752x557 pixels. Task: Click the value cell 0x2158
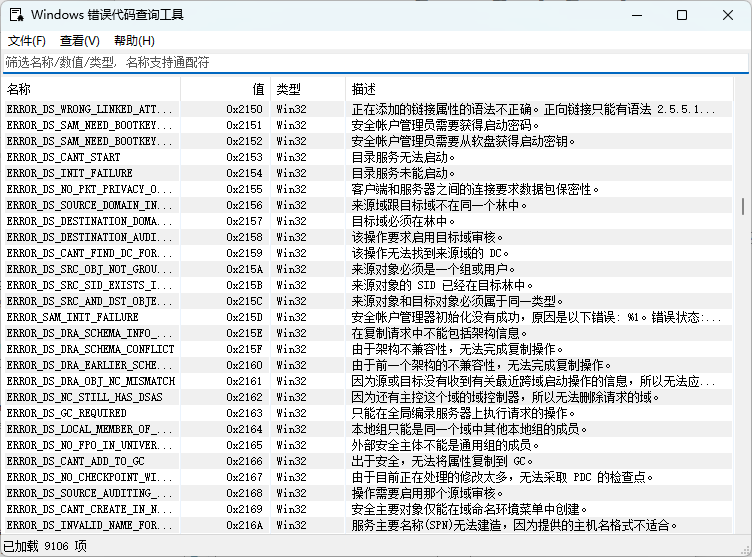point(244,237)
